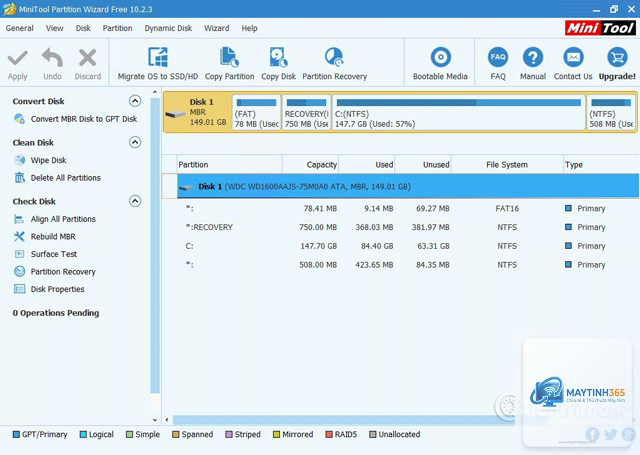Click the Capacity column header
Screen dimensions: 640x455
click(x=310, y=164)
